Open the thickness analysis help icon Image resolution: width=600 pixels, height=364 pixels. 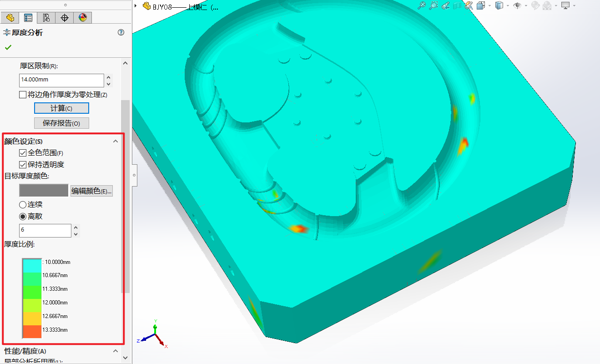[121, 32]
